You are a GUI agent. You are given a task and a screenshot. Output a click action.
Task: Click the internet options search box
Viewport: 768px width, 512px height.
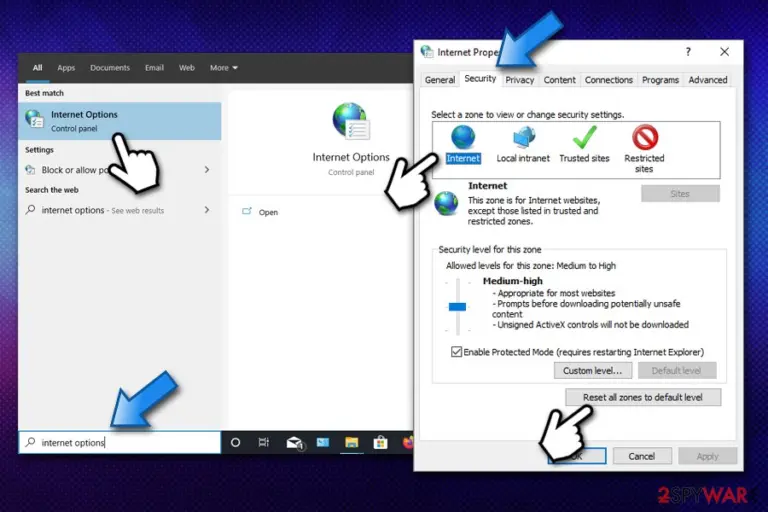coord(120,442)
